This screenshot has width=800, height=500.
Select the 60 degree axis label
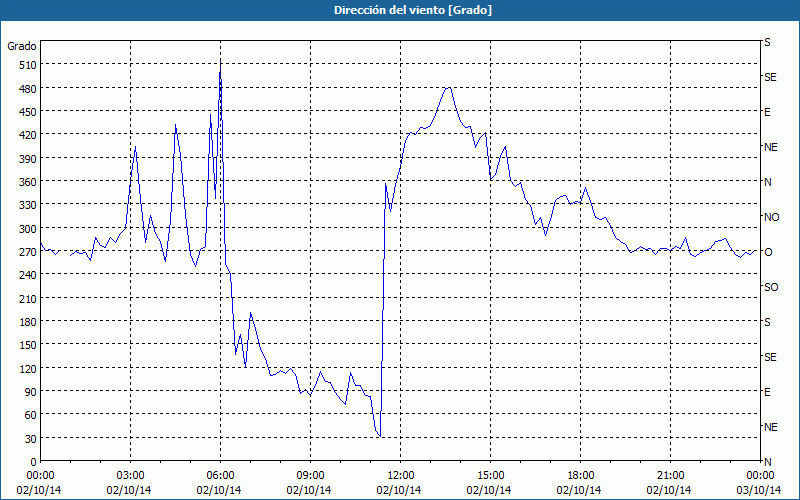tap(30, 415)
